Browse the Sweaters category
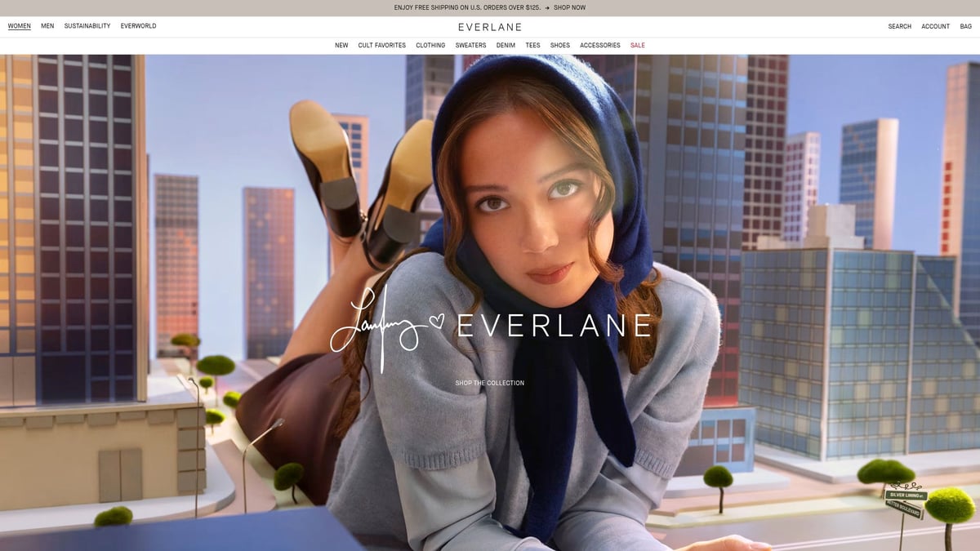The image size is (980, 551). 470,46
